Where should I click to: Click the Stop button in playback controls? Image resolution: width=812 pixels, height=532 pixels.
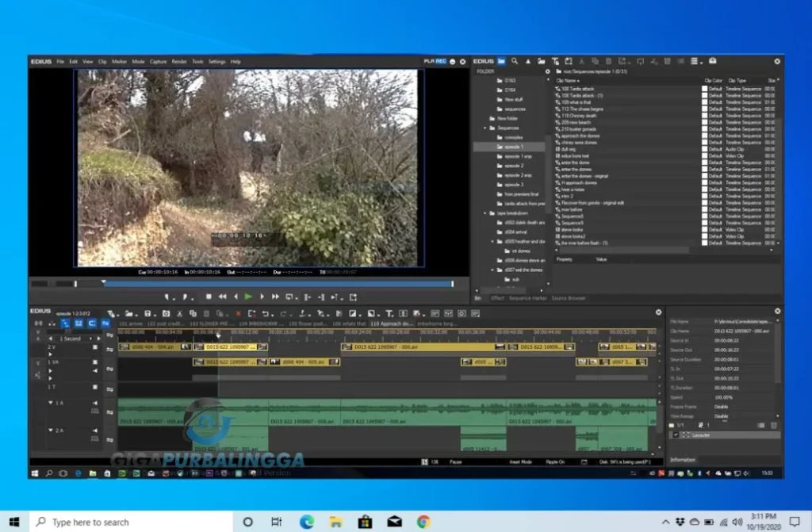[209, 297]
